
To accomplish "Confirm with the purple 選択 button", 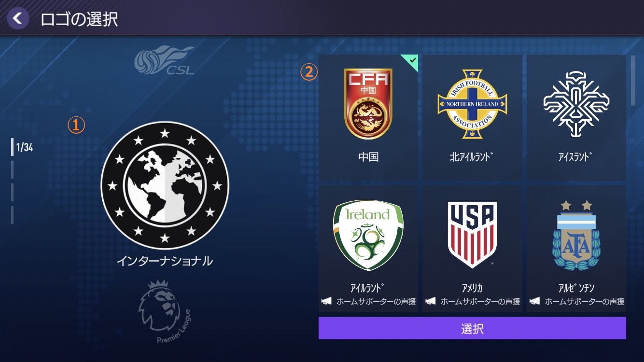I will (472, 328).
